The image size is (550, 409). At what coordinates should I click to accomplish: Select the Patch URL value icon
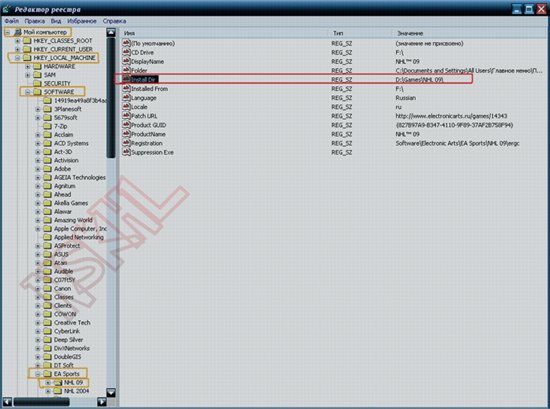pos(126,116)
